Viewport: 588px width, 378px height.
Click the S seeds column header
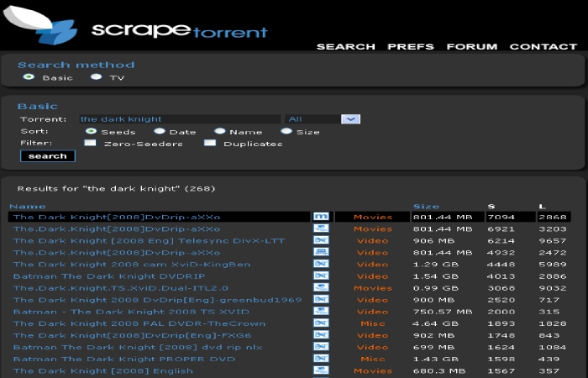point(491,207)
